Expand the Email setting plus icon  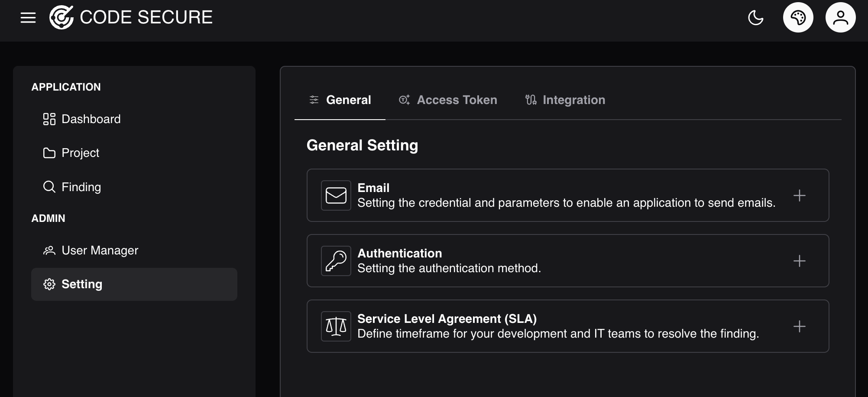(800, 195)
